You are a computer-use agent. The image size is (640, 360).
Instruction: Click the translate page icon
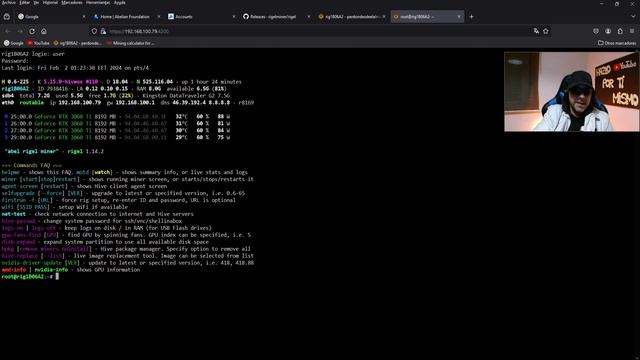click(x=536, y=31)
